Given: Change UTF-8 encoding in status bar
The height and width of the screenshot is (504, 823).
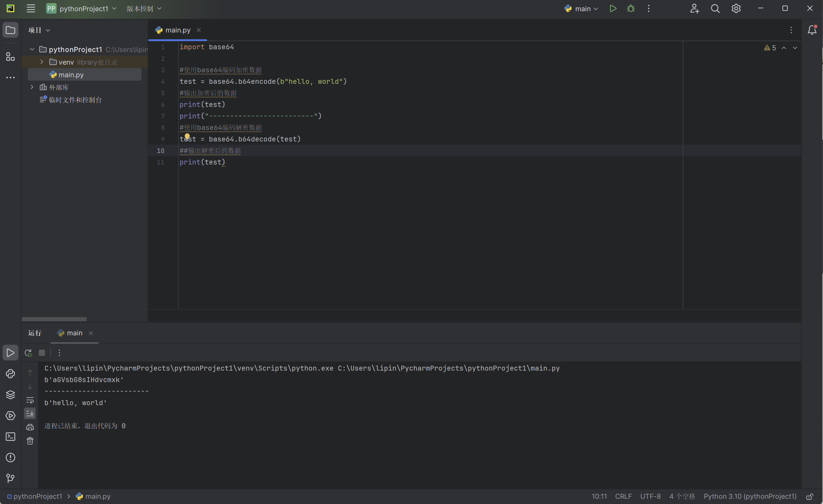Looking at the screenshot, I should click(650, 496).
